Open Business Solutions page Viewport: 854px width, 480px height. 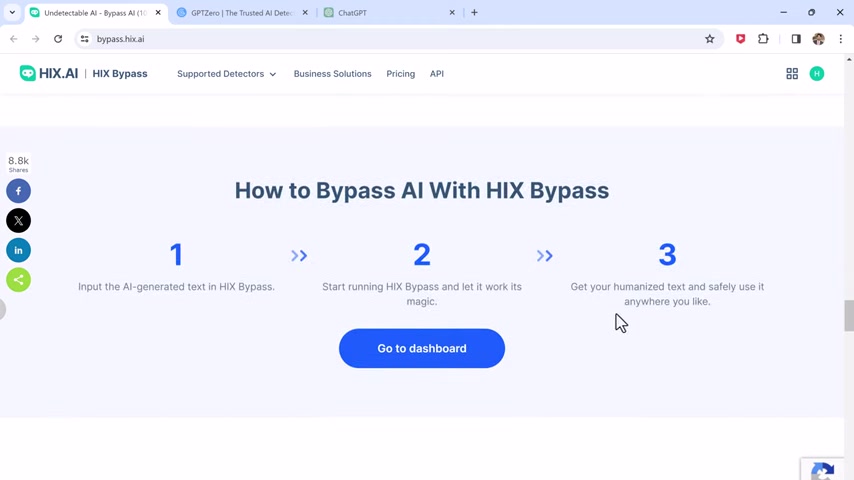[332, 74]
